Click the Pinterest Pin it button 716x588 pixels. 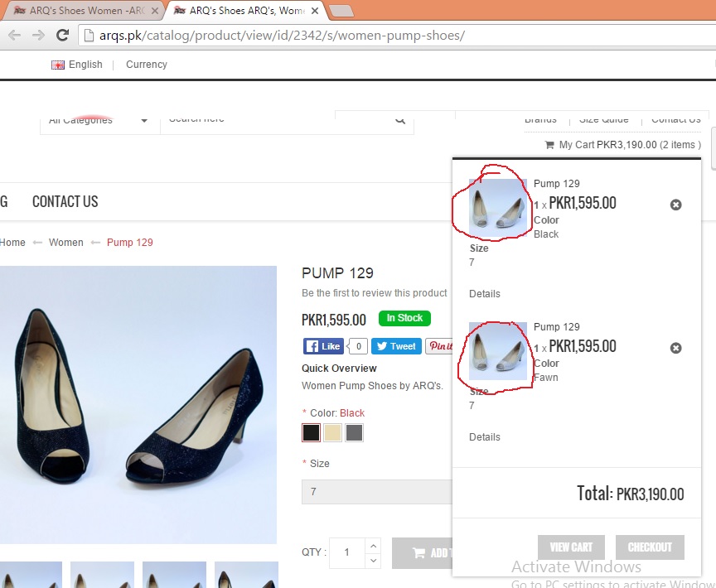(439, 346)
